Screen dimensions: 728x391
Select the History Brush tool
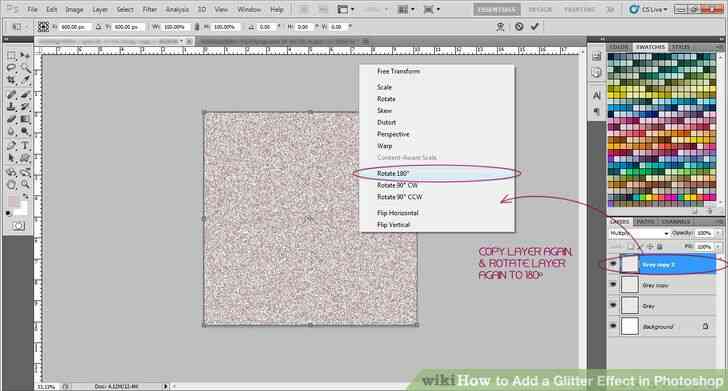point(25,107)
